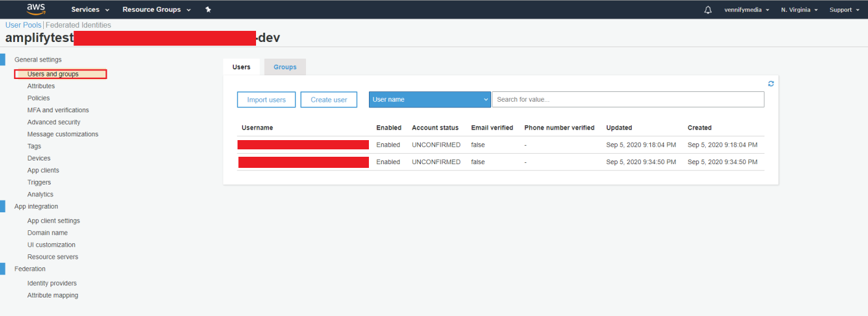Open Analytics in sidebar

40,194
